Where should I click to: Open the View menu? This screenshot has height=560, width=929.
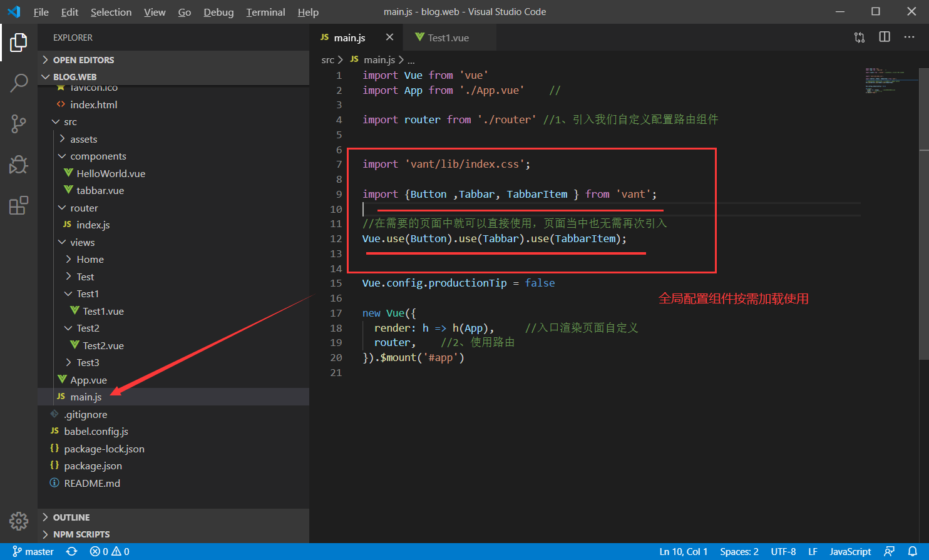coord(155,12)
